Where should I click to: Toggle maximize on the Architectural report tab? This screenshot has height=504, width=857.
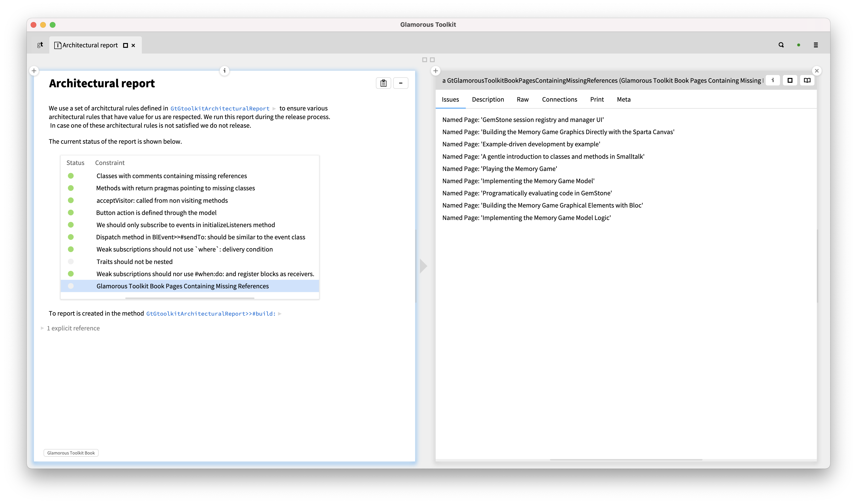(125, 45)
